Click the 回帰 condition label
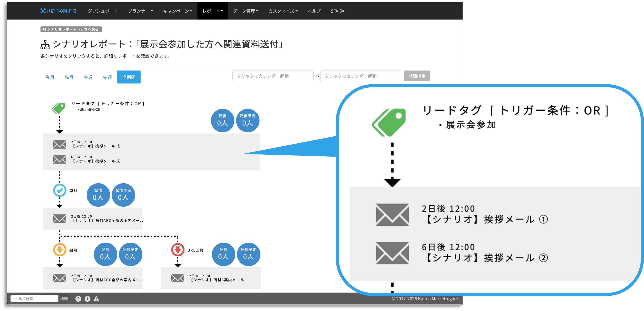Image resolution: width=644 pixels, height=311 pixels. point(73,250)
